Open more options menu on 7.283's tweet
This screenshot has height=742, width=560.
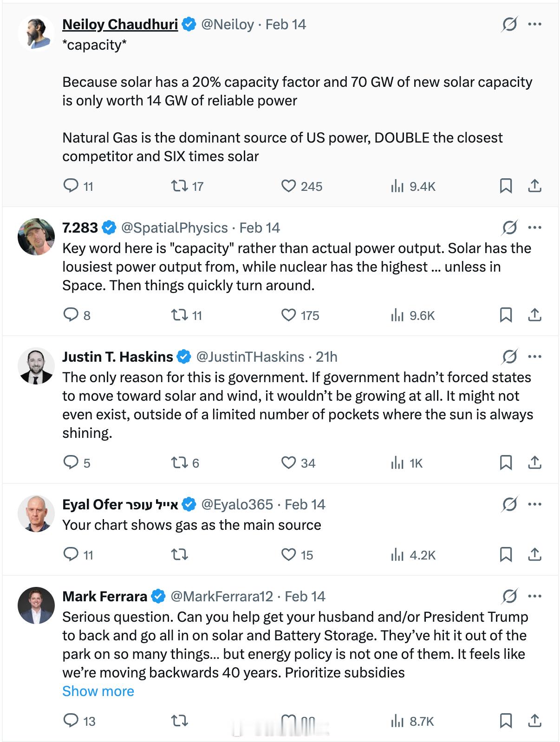[x=535, y=228]
